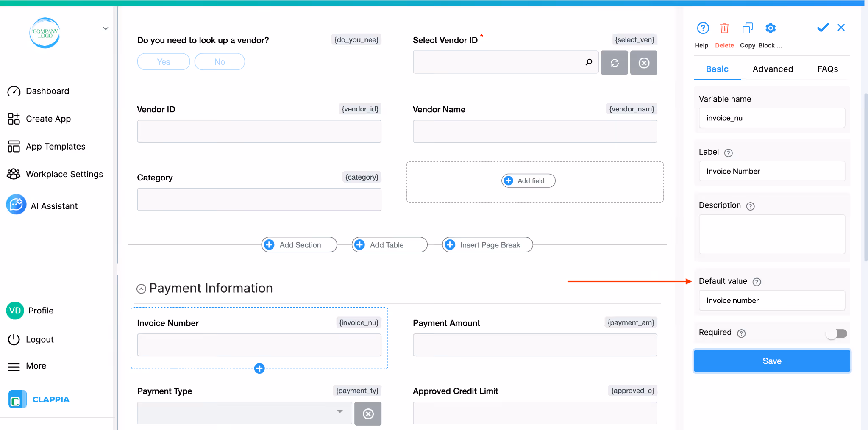This screenshot has height=430, width=868.
Task: Select Yes for vendor lookup
Action: tap(164, 62)
